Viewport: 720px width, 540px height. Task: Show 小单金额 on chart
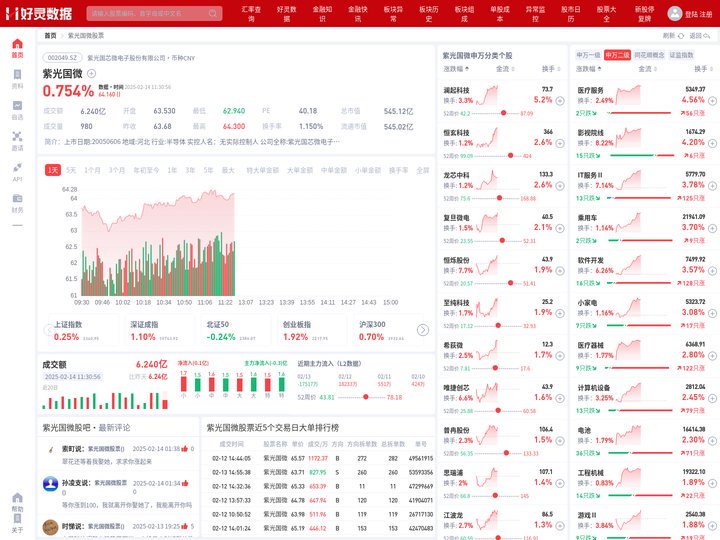click(368, 170)
